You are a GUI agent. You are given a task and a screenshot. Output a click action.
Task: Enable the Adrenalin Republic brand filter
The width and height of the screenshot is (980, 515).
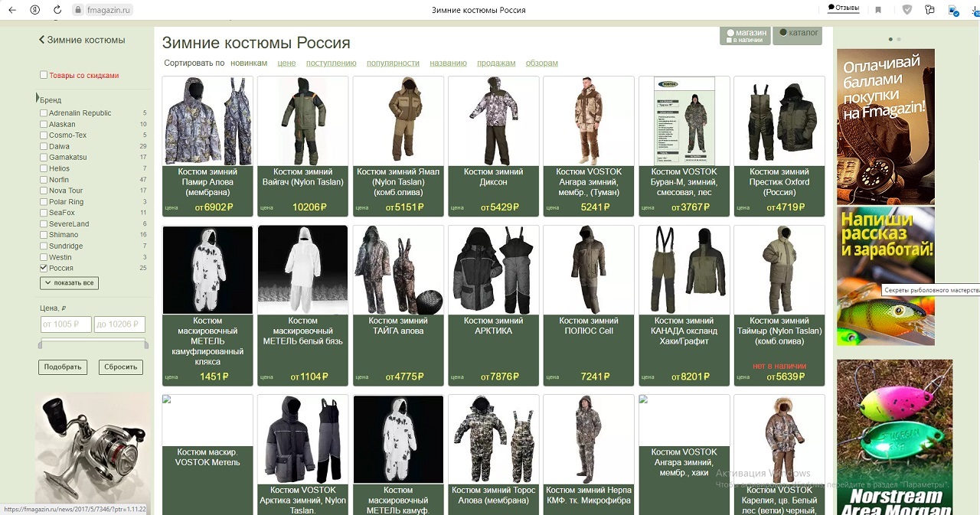coord(44,113)
